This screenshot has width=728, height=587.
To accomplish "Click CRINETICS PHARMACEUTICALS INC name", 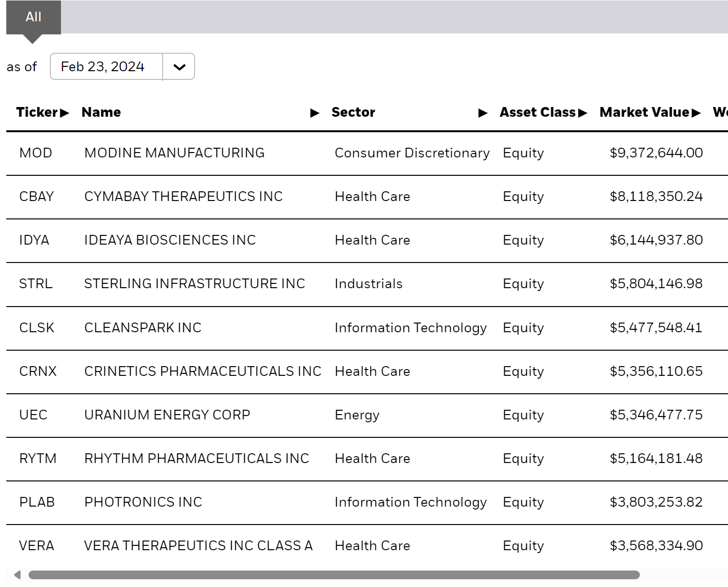I will coord(203,371).
